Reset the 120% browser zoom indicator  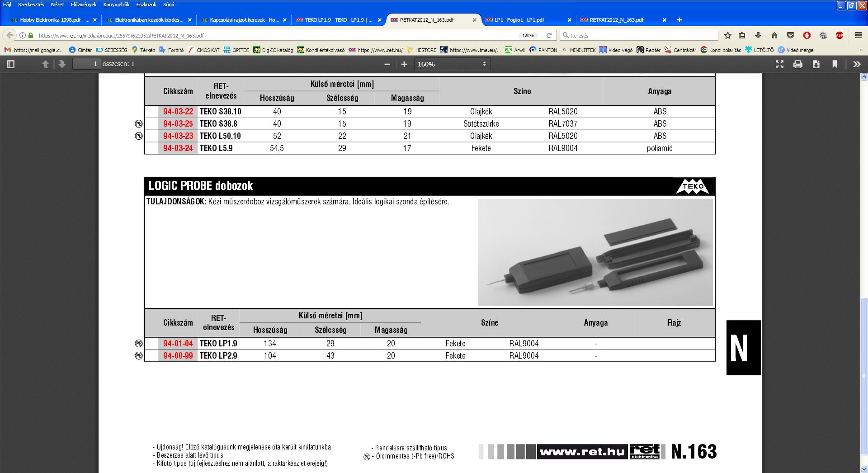click(x=528, y=35)
